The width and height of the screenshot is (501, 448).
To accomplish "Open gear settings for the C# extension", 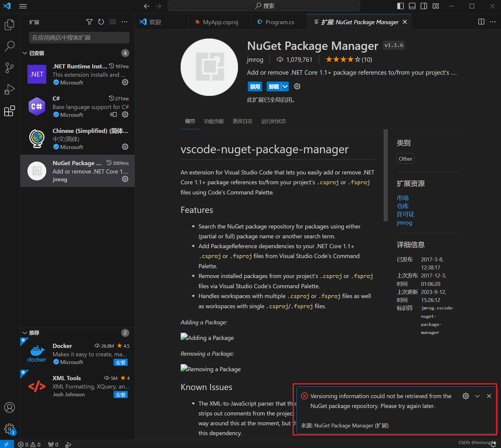I will pyautogui.click(x=125, y=114).
